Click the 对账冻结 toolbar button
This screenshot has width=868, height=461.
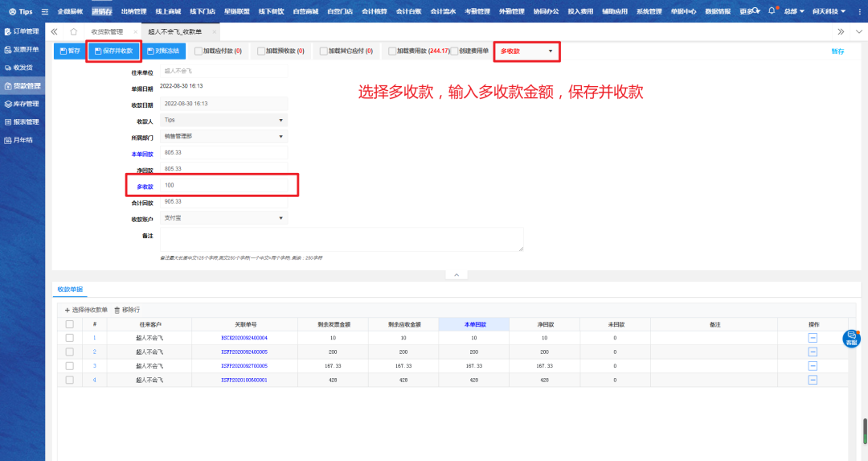point(166,51)
